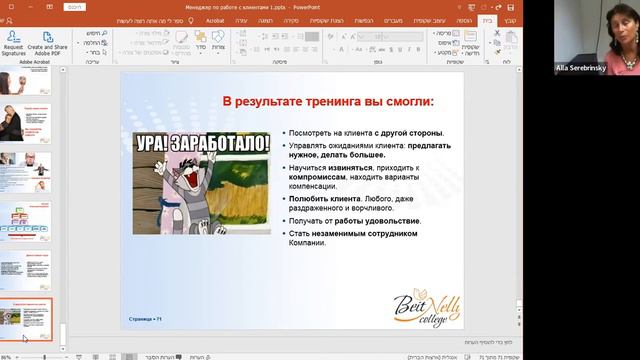
Task: Toggle Underline formatting in font group
Action: pos(400,49)
